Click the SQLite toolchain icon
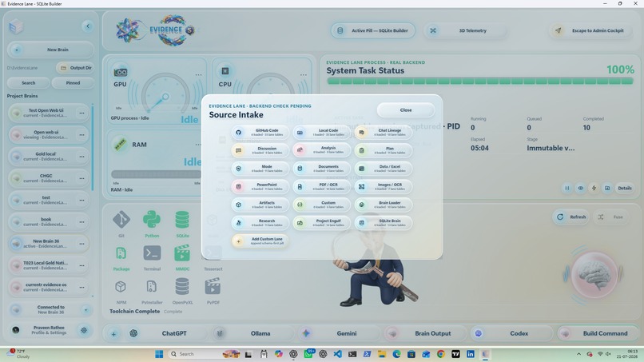The height and width of the screenshot is (362, 644). tap(182, 220)
